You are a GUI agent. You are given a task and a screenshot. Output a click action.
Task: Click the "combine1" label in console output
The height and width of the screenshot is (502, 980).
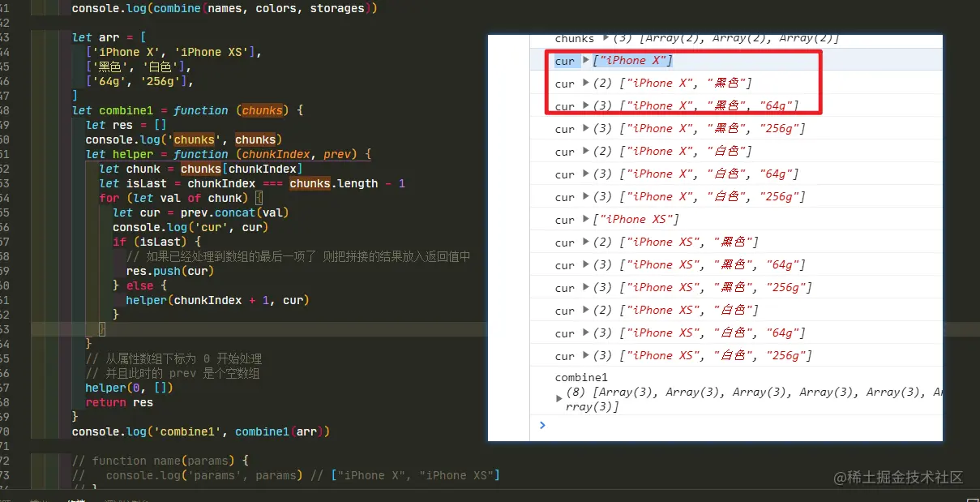coord(581,377)
